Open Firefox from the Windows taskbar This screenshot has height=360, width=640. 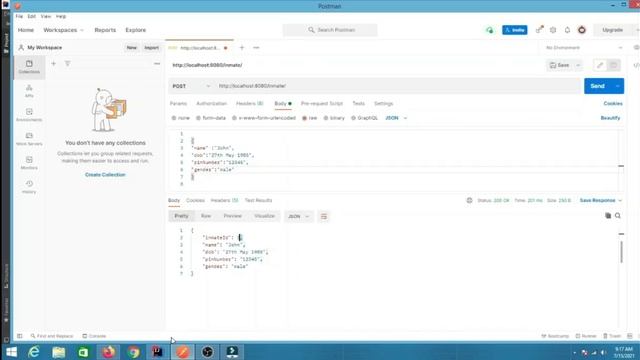click(x=109, y=352)
